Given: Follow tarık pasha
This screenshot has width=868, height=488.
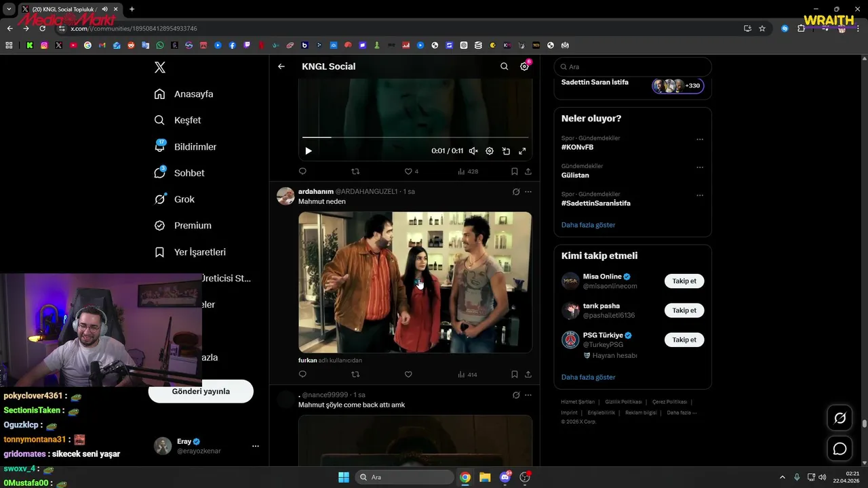Looking at the screenshot, I should coord(684,310).
